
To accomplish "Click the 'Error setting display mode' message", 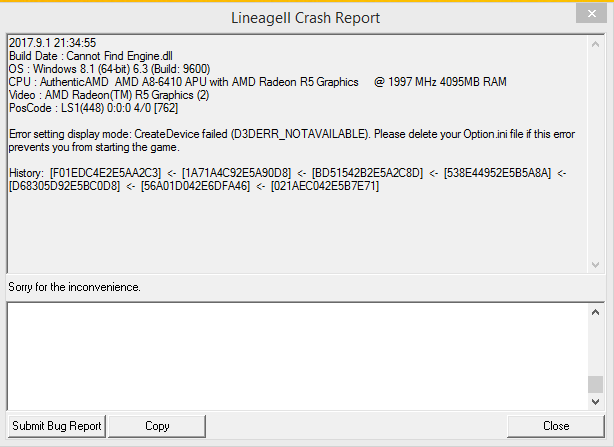I will [292, 141].
